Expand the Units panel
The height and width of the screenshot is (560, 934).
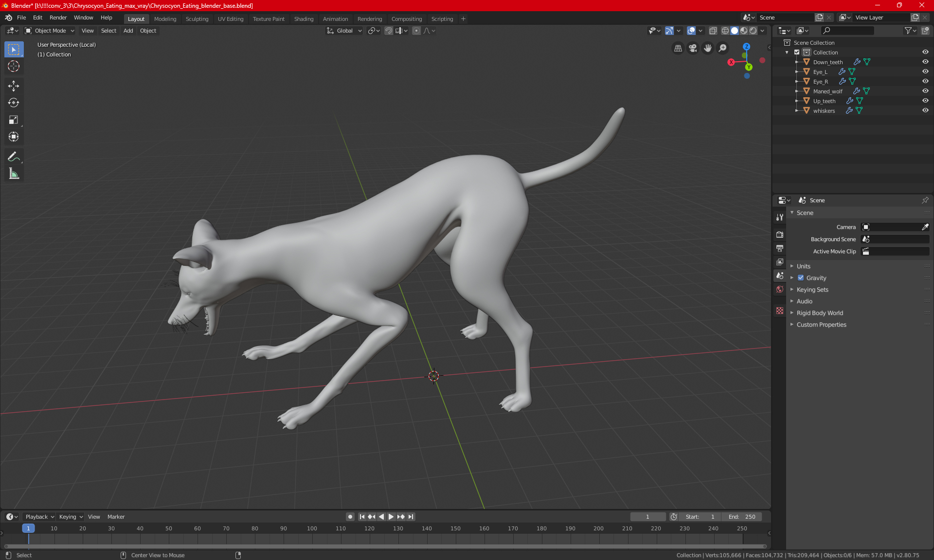point(804,266)
